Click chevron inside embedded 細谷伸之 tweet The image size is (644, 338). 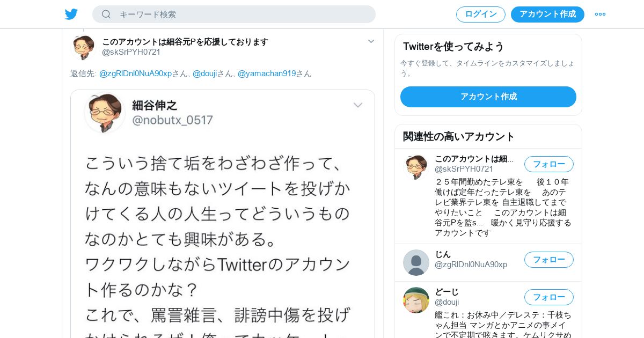(x=358, y=105)
